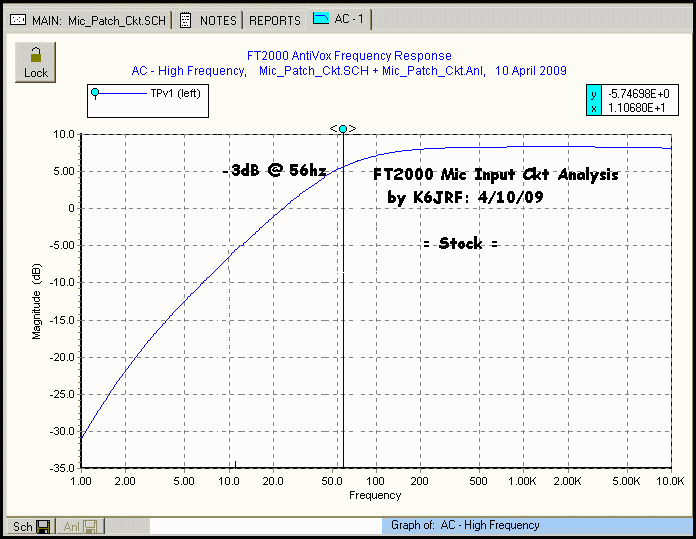Click the schematic icon on the MAIN tab
This screenshot has height=539, width=696.
click(x=19, y=20)
